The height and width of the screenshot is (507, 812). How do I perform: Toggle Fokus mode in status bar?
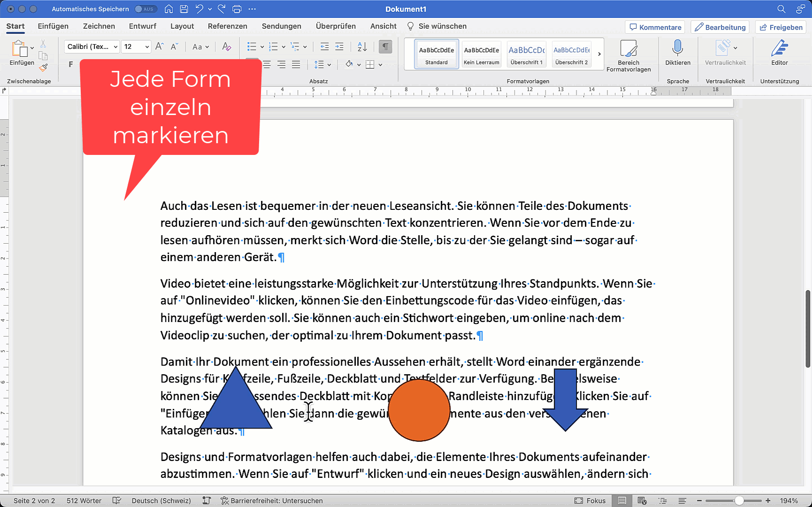[590, 500]
